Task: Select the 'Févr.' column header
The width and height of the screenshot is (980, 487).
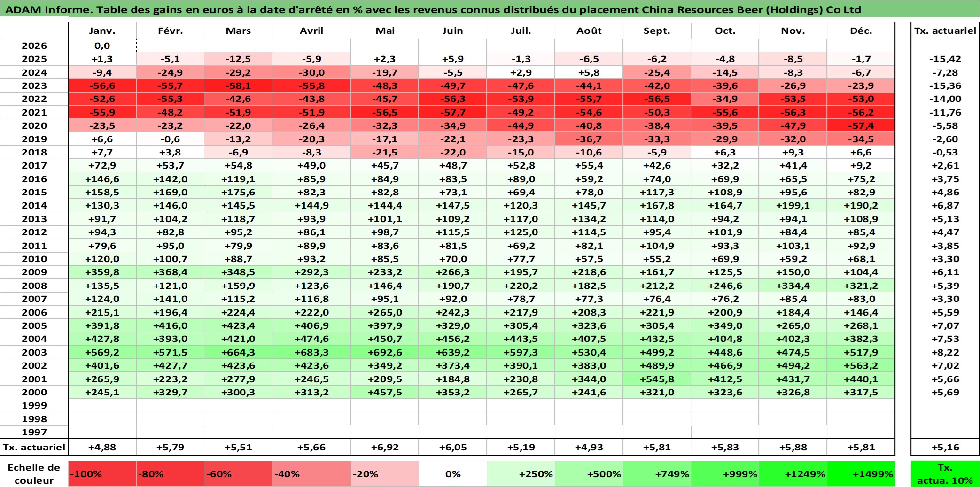Action: (170, 31)
